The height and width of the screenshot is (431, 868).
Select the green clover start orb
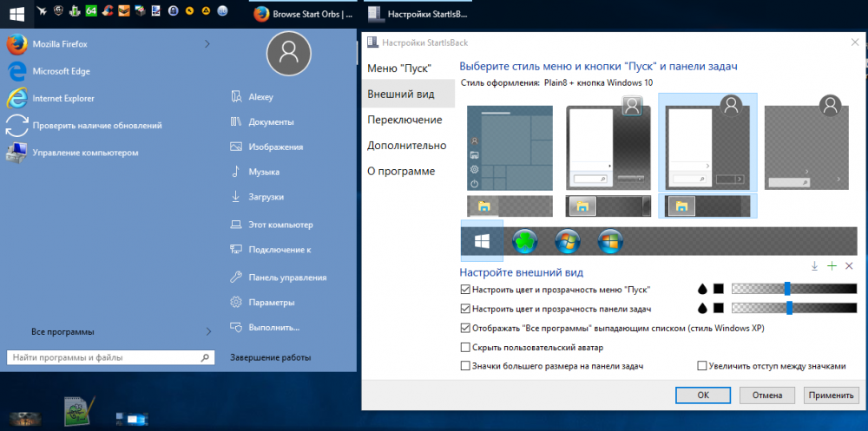525,242
